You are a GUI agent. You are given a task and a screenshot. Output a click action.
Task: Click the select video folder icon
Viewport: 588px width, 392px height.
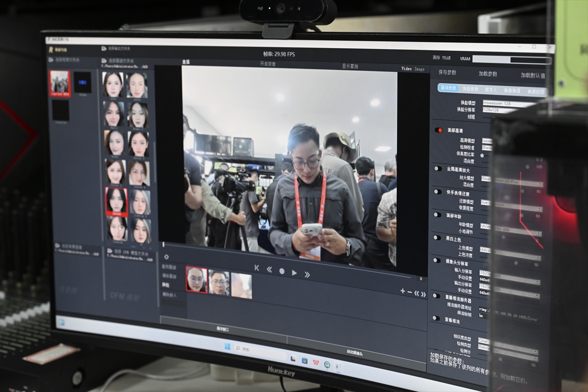click(51, 60)
